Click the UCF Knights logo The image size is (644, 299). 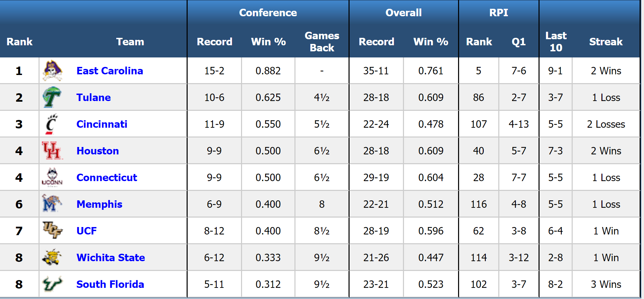52,230
